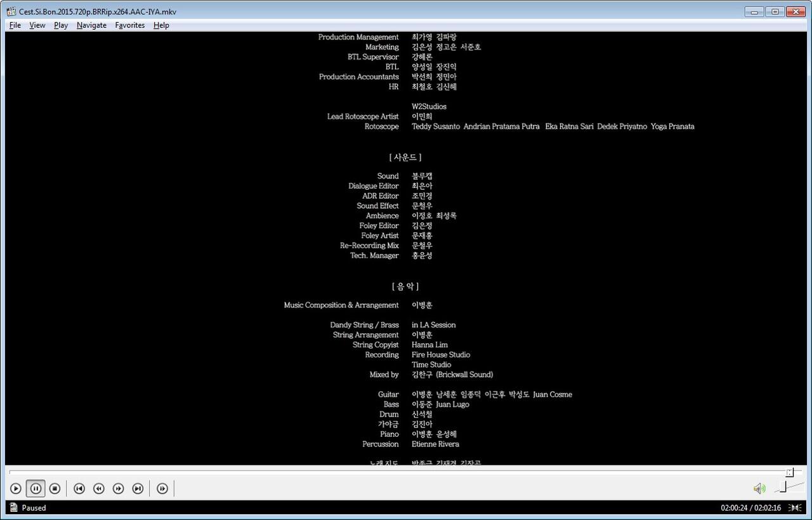Click the Lead Rotoscope Artist label

coord(363,117)
